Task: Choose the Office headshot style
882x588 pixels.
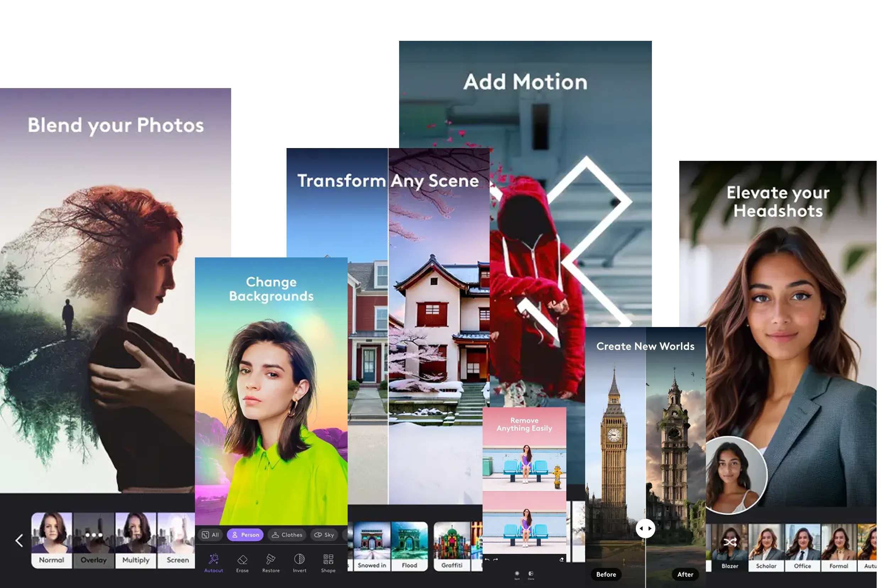Action: (802, 548)
